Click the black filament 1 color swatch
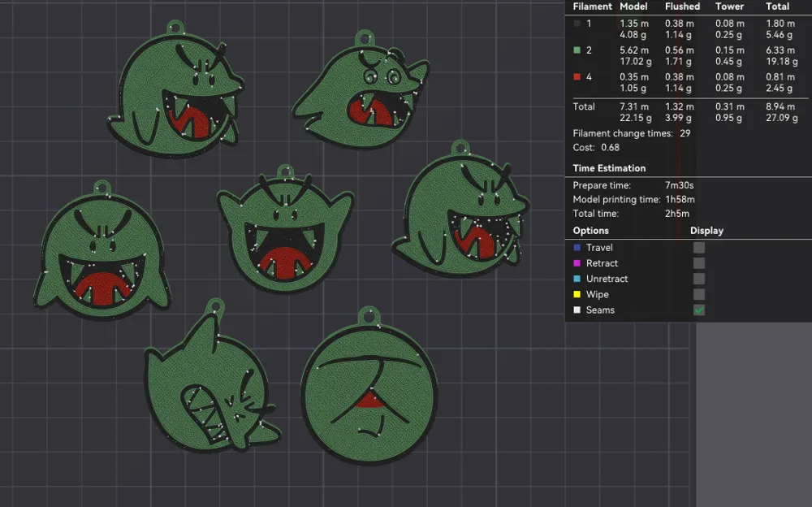Image resolution: width=812 pixels, height=507 pixels. click(577, 24)
